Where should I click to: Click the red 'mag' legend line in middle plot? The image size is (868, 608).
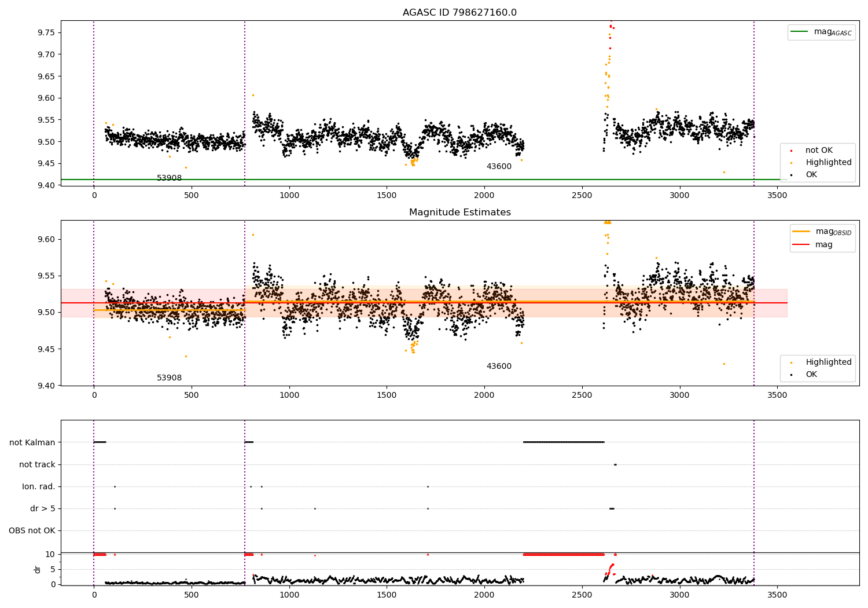(801, 245)
